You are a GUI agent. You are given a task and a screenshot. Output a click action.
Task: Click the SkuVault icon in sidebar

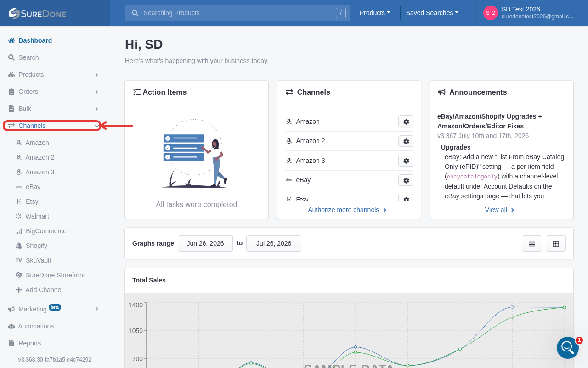[19, 260]
